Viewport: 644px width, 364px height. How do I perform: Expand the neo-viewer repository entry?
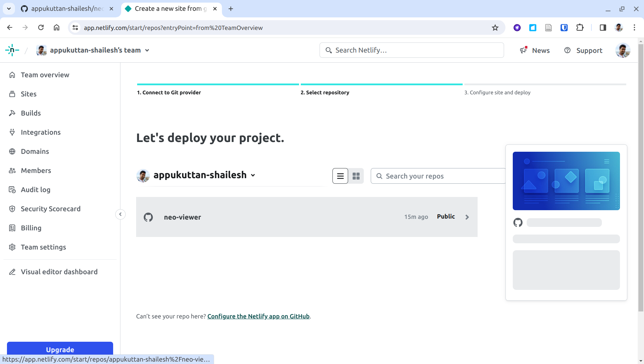[x=467, y=217]
